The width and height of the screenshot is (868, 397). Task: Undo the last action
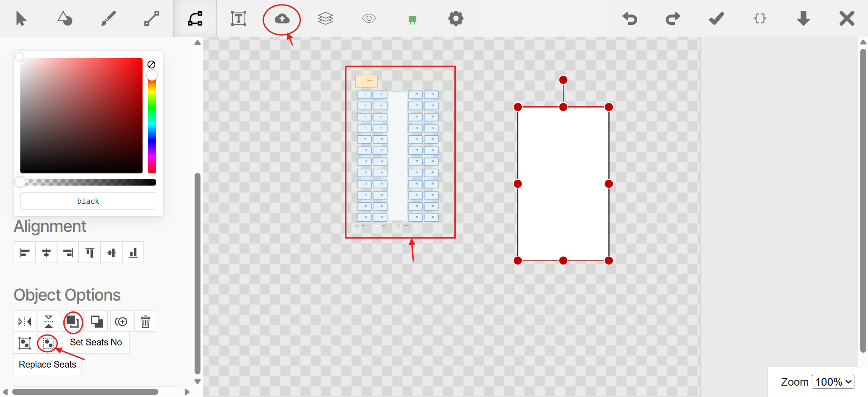coord(630,19)
